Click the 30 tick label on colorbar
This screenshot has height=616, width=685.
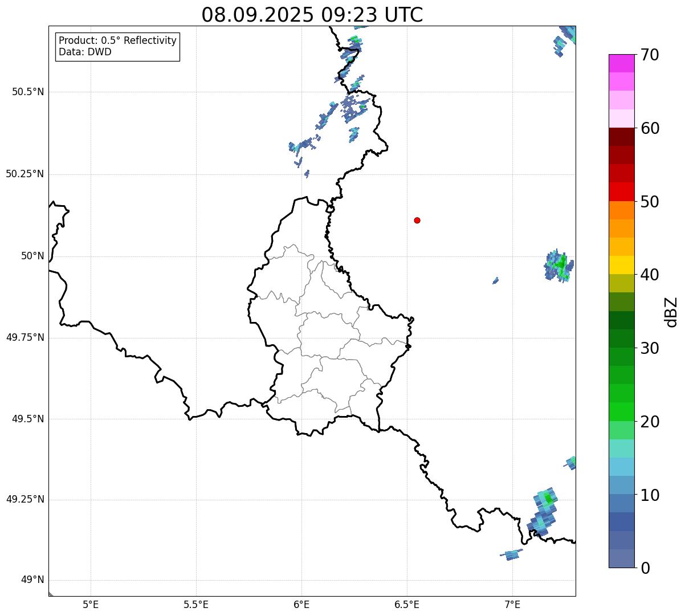tap(650, 349)
